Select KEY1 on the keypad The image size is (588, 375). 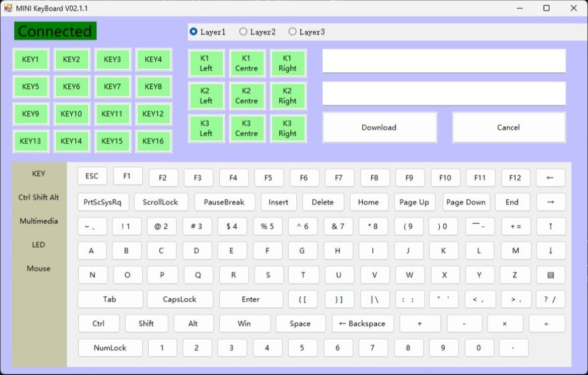[x=31, y=59]
